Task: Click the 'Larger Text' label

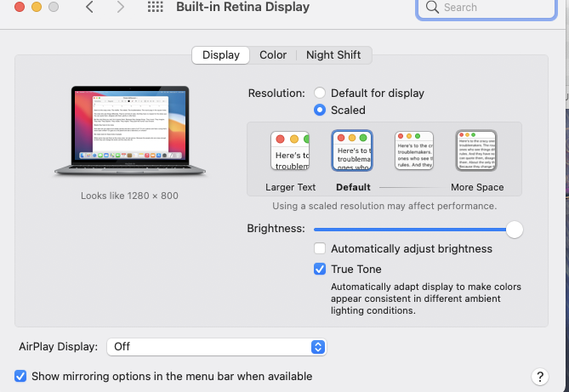Action: point(290,187)
